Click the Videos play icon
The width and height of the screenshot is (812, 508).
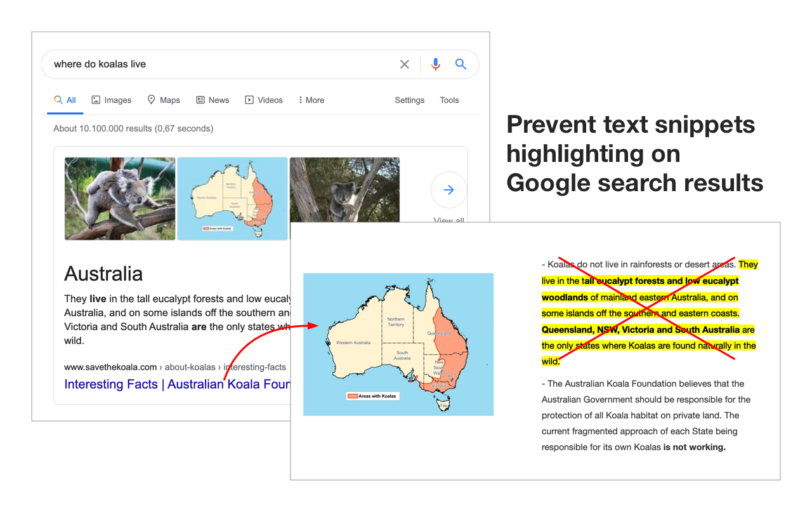[x=248, y=100]
